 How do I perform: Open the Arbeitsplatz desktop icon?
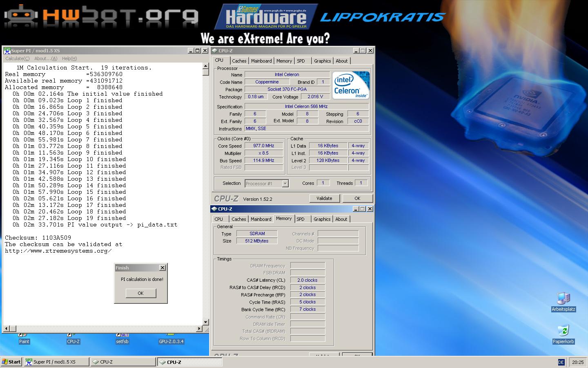tap(563, 302)
